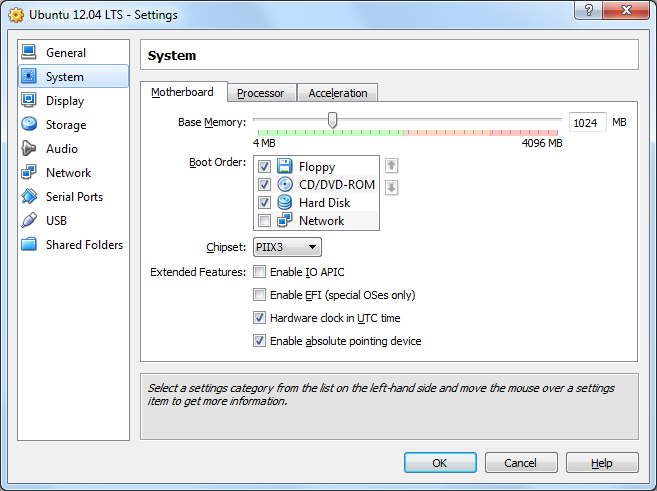Click the Hard Disk icon in boot order
This screenshot has width=657, height=491.
285,202
